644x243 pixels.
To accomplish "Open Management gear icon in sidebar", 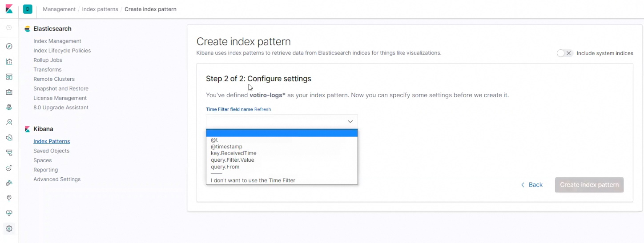I will point(9,229).
